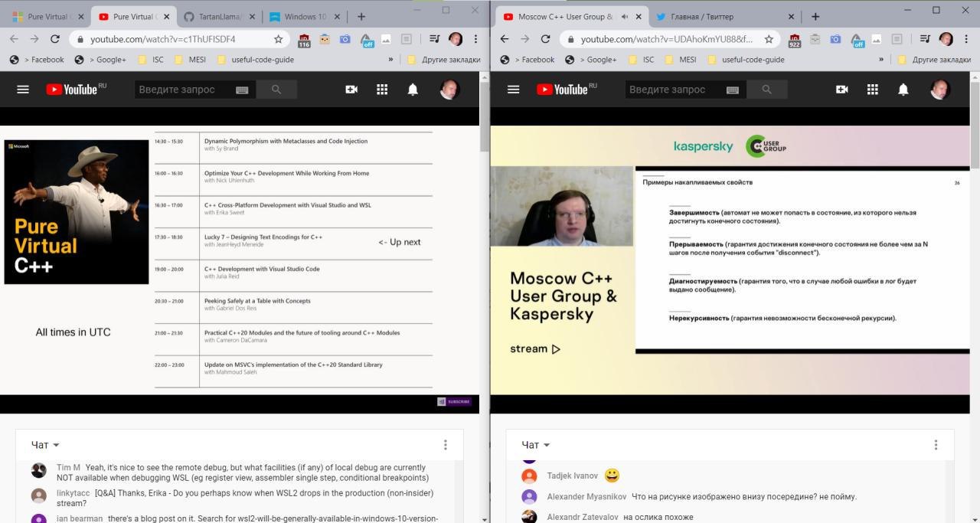Open notifications bell in right window

click(x=903, y=90)
